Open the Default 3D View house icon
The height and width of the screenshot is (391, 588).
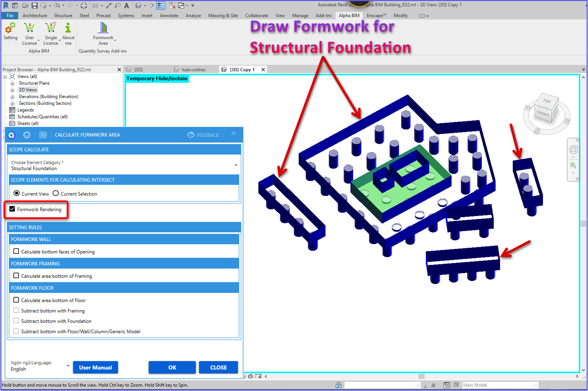pyautogui.click(x=138, y=5)
